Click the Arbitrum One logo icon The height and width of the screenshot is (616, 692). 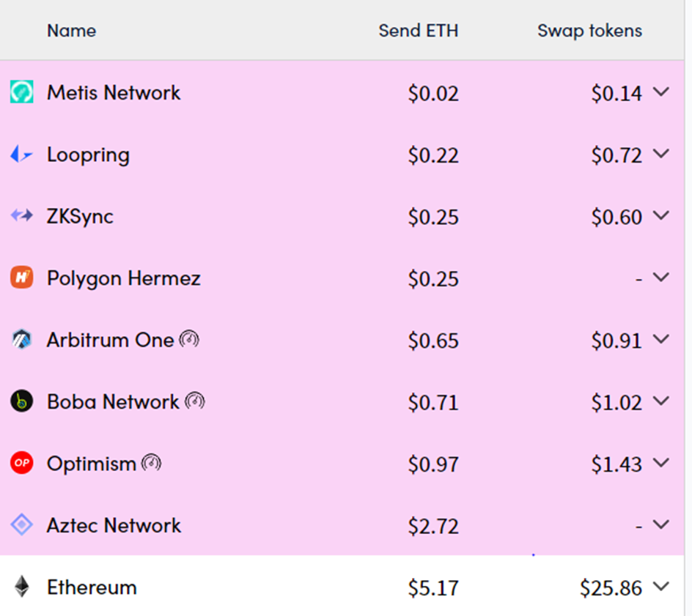22,340
